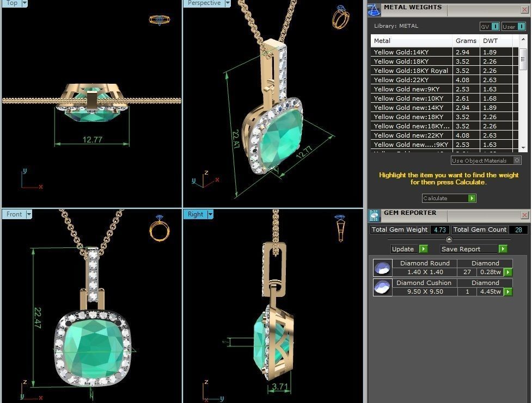Select the Yellow Gold new:18KY row
This screenshot has height=403, width=532.
444,116
